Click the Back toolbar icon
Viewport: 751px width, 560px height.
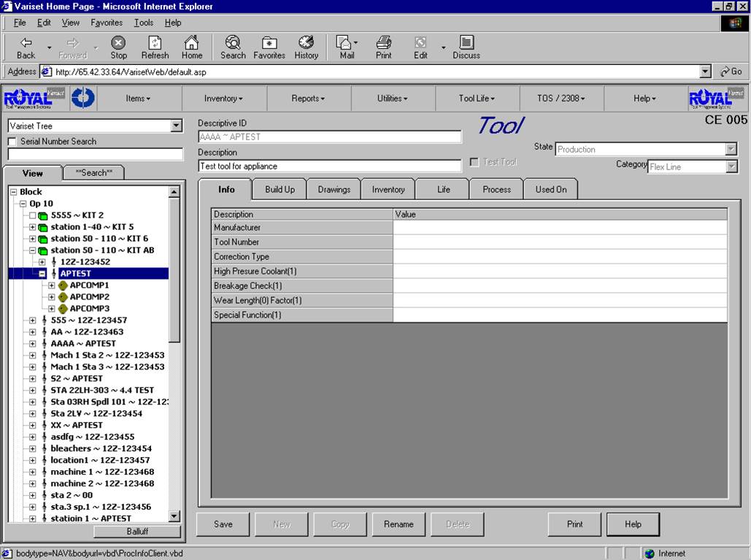26,43
